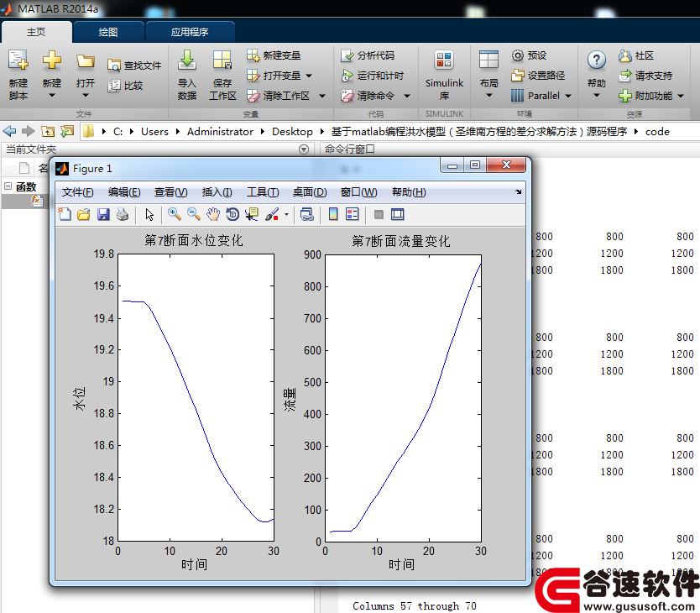
Task: Click Analyze Code (分析代码)
Action: [368, 55]
